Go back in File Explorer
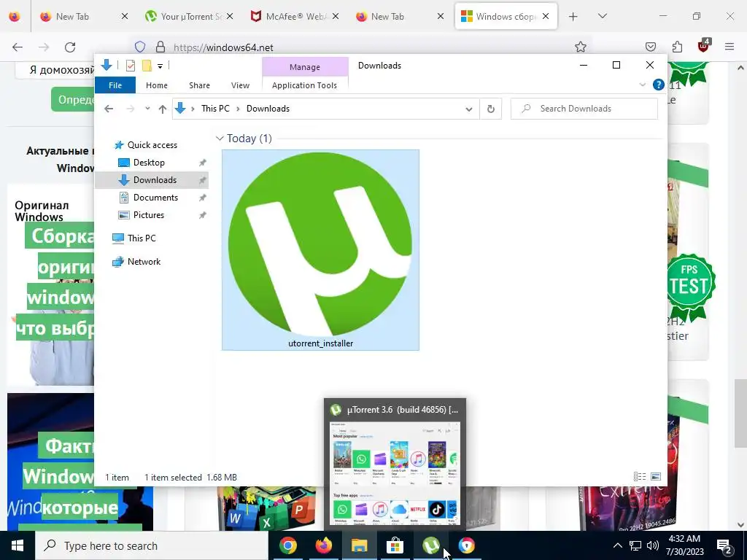Screen dimensions: 747x560 pyautogui.click(x=109, y=109)
